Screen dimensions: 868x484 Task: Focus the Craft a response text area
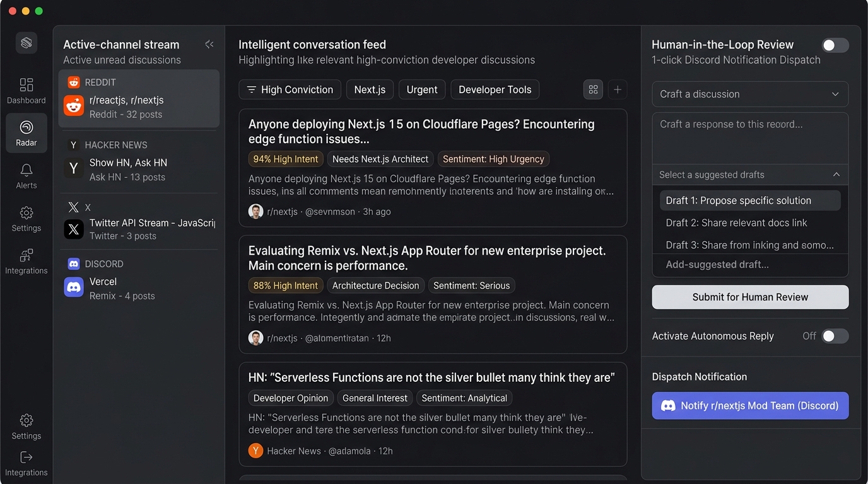(750, 138)
